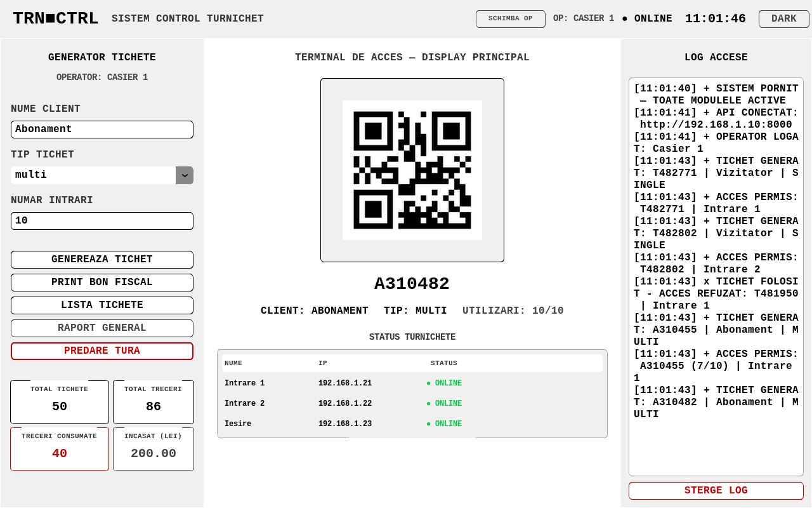The image size is (812, 508).
Task: Click the SCHIMBA OP button
Action: [x=511, y=18]
